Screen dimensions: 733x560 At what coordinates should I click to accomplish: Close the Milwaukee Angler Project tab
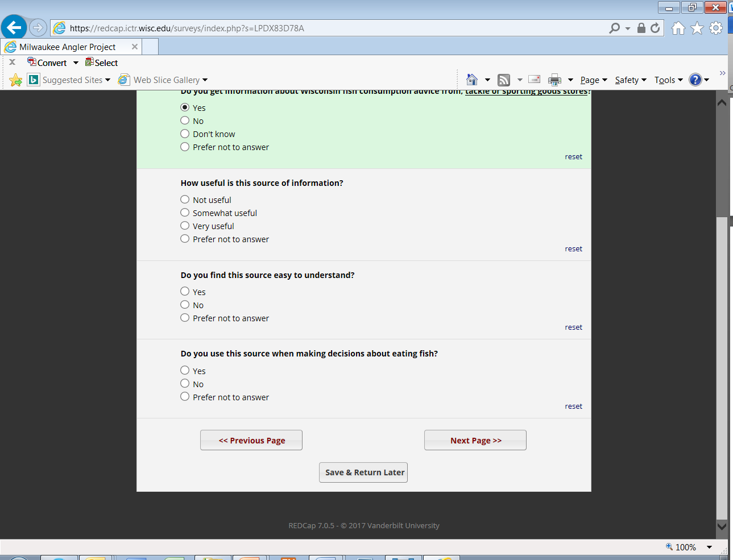pos(135,47)
